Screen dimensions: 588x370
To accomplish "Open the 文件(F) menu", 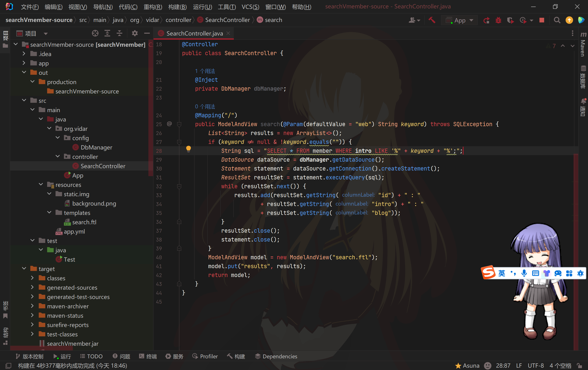I will 30,7.
